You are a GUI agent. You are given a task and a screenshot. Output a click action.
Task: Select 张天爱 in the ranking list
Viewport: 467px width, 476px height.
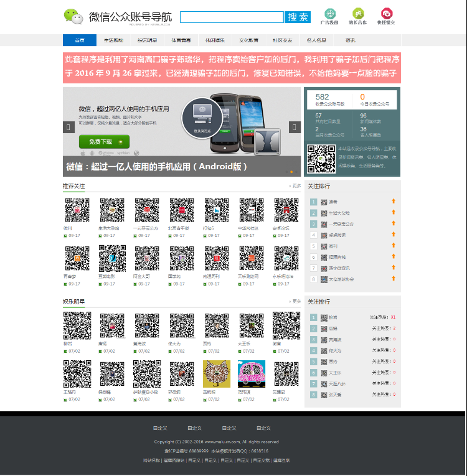click(335, 395)
